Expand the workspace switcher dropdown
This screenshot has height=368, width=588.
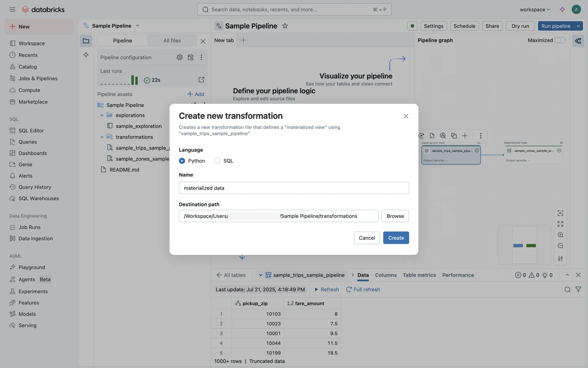(x=535, y=10)
